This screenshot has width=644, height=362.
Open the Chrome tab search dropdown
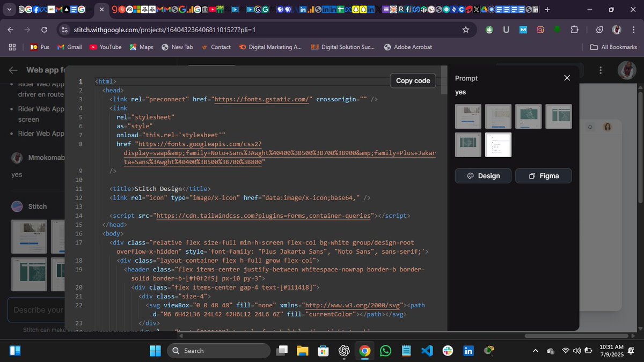(x=9, y=10)
